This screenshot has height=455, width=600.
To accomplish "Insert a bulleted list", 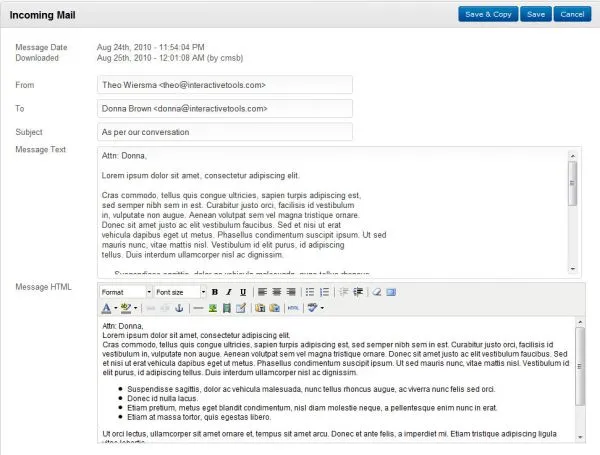I will coord(312,292).
